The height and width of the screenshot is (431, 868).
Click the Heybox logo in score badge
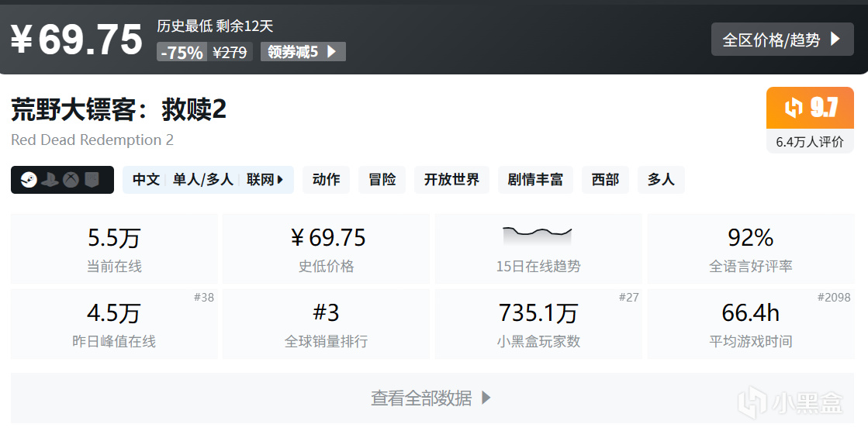[x=794, y=108]
